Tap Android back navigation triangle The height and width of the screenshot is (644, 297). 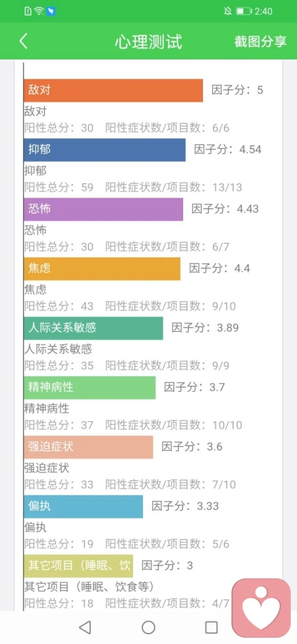[x=85, y=627]
